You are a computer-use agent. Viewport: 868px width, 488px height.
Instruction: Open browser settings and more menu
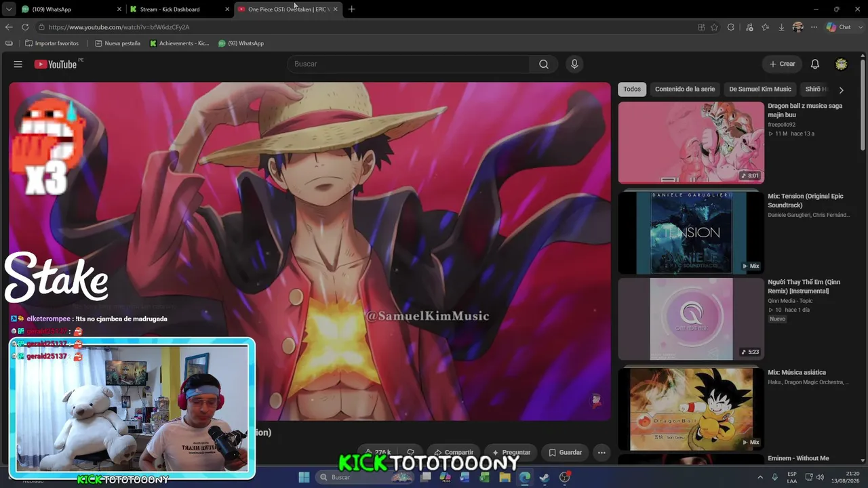point(814,27)
